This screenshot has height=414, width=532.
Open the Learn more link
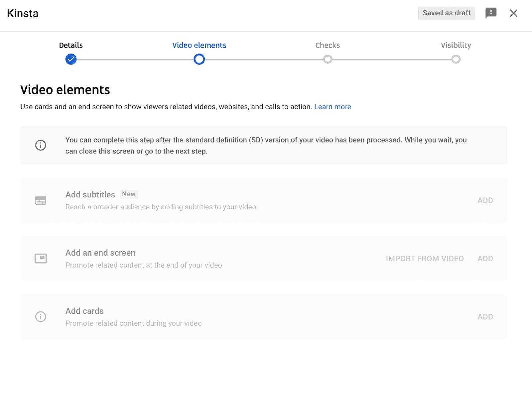click(332, 106)
